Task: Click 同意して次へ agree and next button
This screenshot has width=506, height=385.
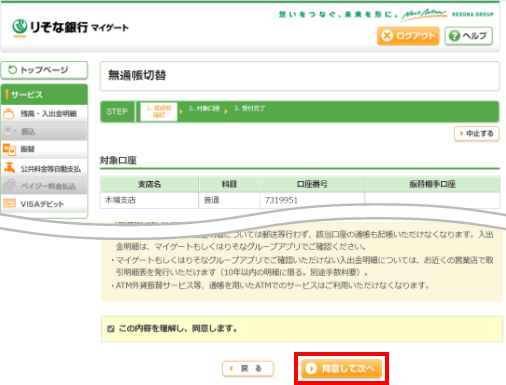Action: (x=341, y=369)
